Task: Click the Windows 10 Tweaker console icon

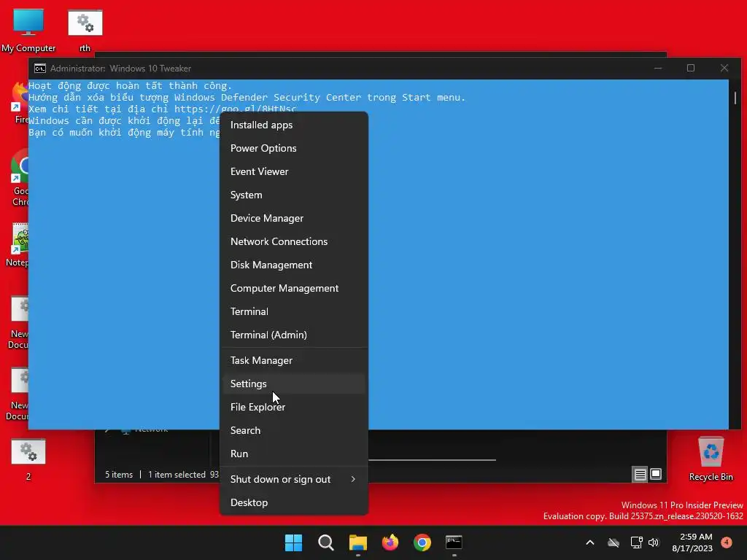Action: (x=40, y=69)
